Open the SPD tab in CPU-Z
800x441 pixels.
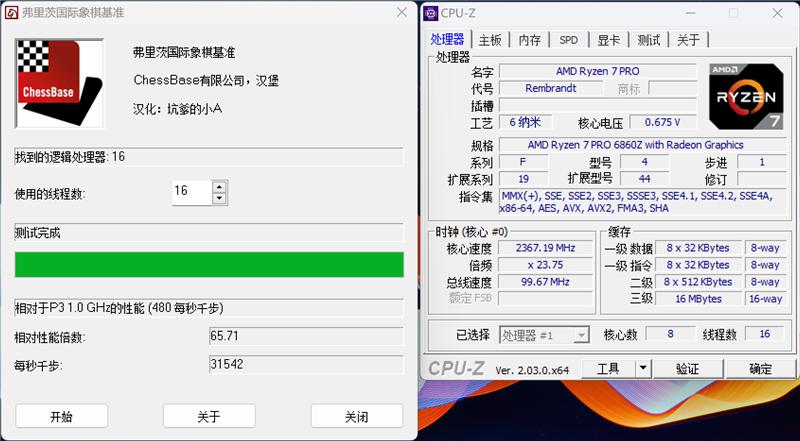569,40
